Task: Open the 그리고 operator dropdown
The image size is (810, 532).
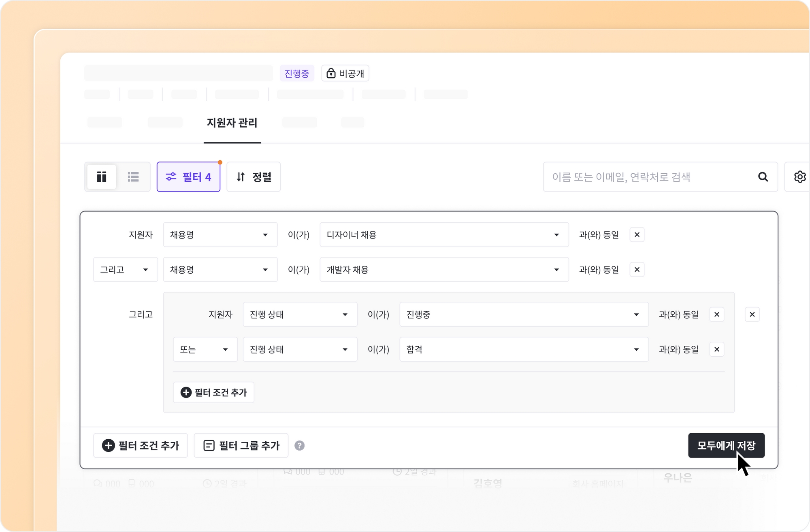Action: tap(125, 270)
